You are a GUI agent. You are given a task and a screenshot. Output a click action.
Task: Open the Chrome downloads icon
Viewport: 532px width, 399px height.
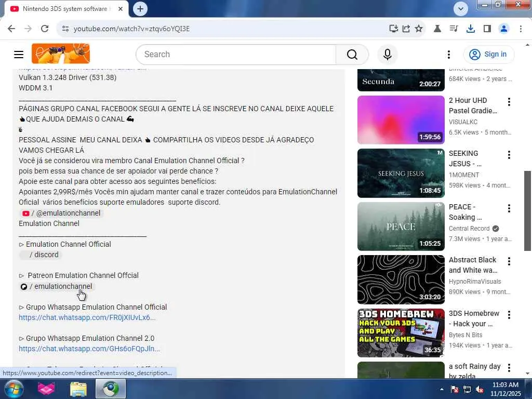tap(471, 29)
